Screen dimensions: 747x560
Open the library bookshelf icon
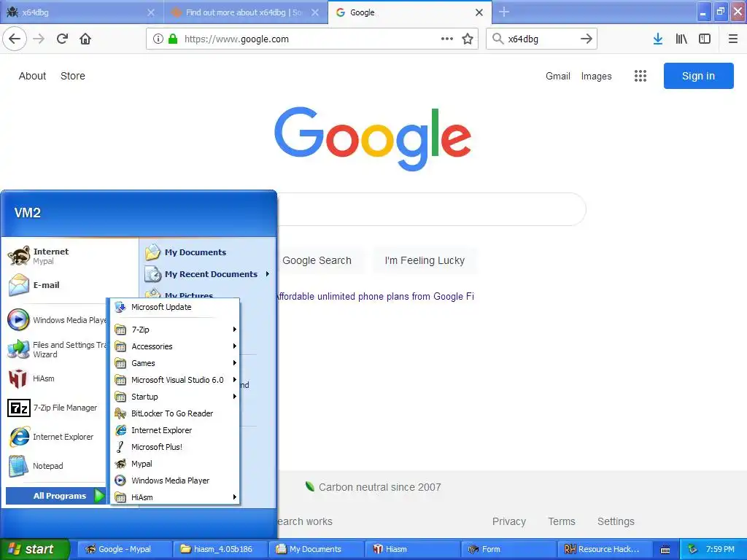[x=681, y=39]
